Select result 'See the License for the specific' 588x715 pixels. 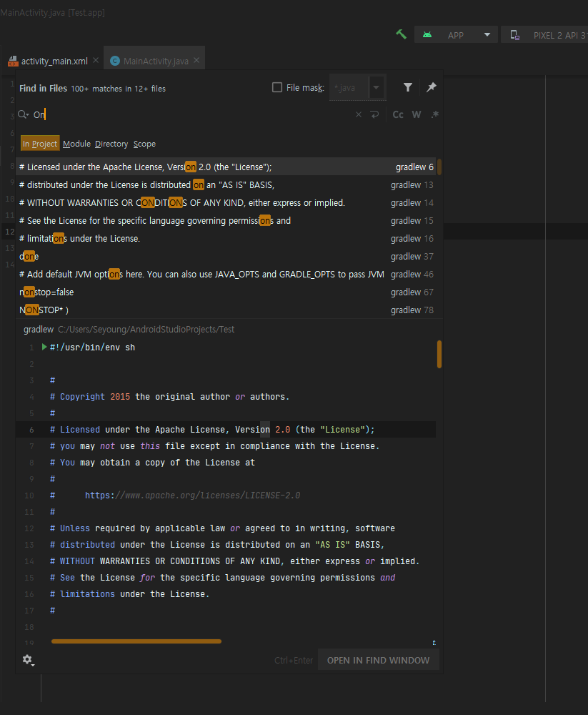(226, 220)
